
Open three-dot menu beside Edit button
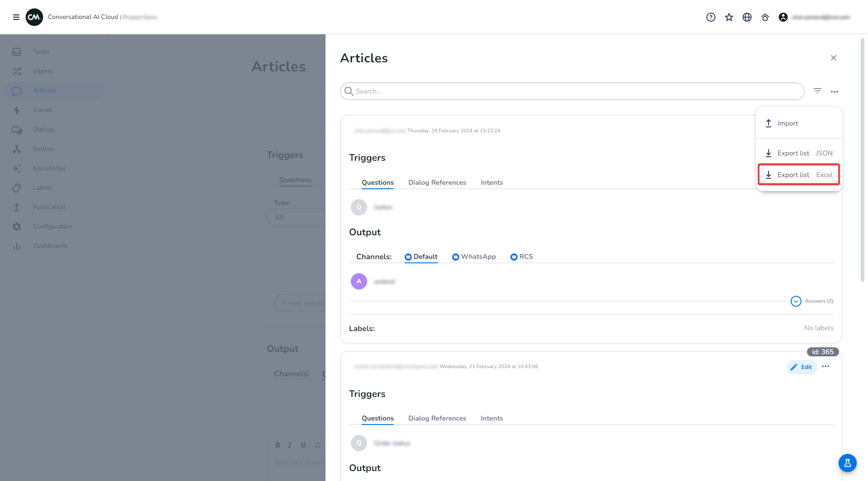(826, 367)
